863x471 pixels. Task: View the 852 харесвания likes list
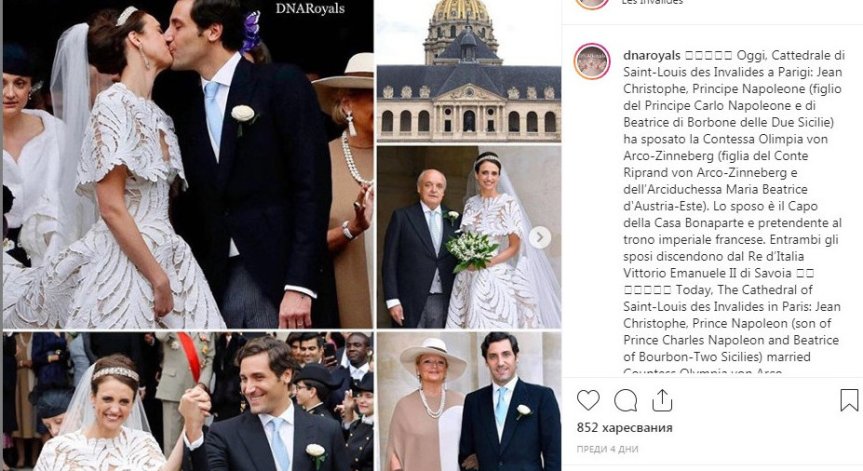(624, 428)
